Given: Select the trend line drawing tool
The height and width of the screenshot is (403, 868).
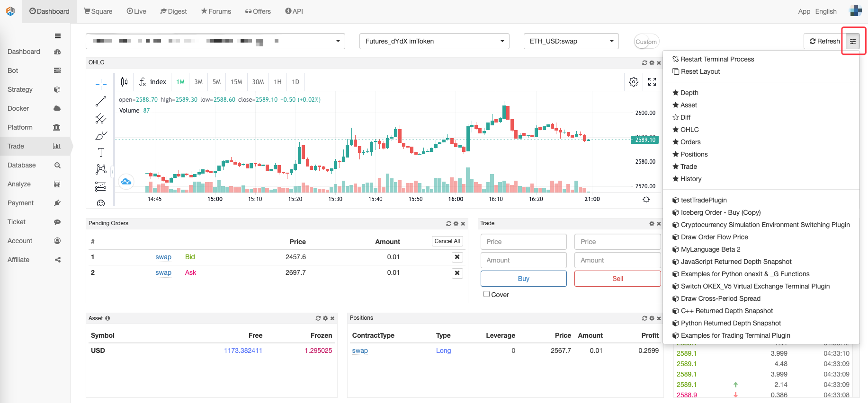Looking at the screenshot, I should 101,101.
